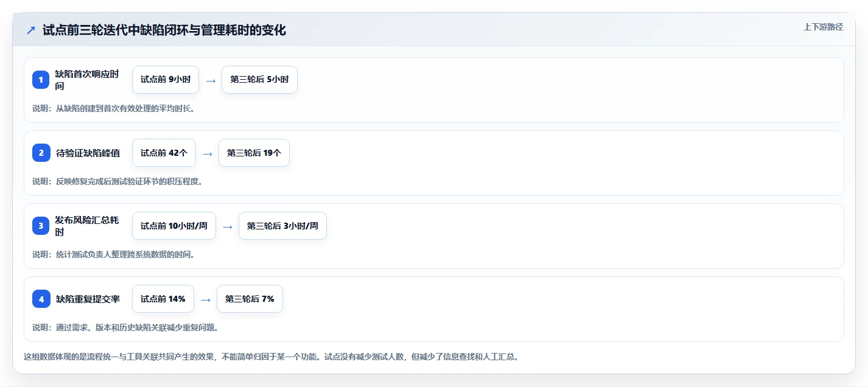Click step number 3 badge
868x387 pixels.
point(41,226)
